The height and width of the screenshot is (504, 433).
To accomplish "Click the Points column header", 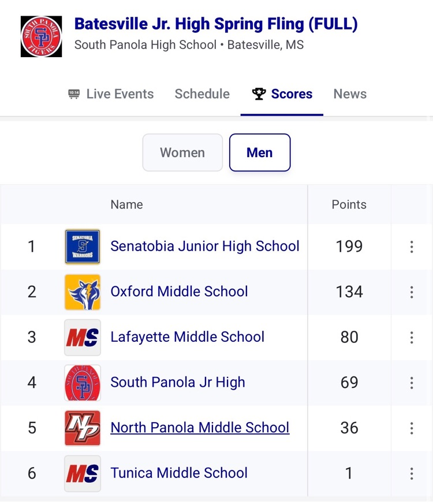I will (349, 204).
